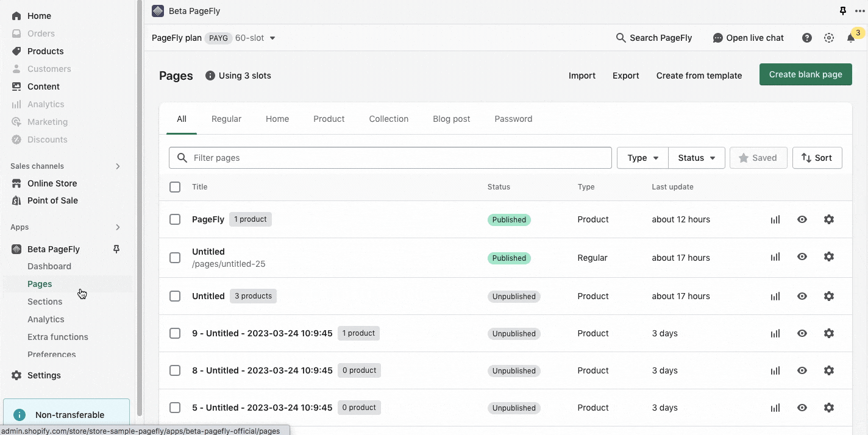Switch to the Password tab
Screen dimensions: 868x435
(513, 119)
